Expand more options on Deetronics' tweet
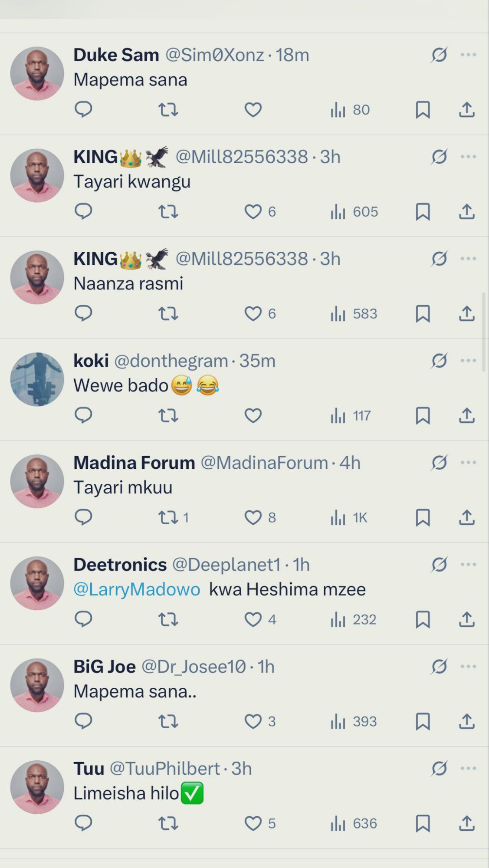Image resolution: width=489 pixels, height=868 pixels. point(468,565)
